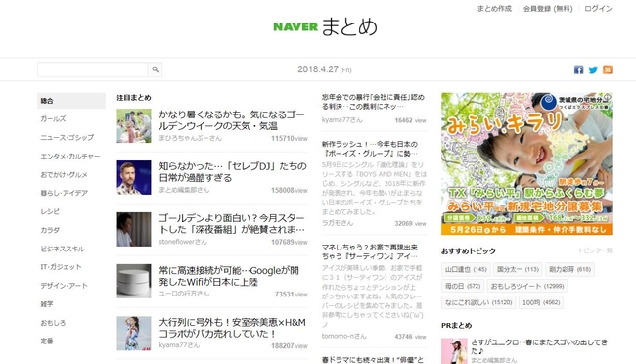Open the Facebook share icon
Image resolution: width=636 pixels, height=364 pixels.
coord(579,69)
